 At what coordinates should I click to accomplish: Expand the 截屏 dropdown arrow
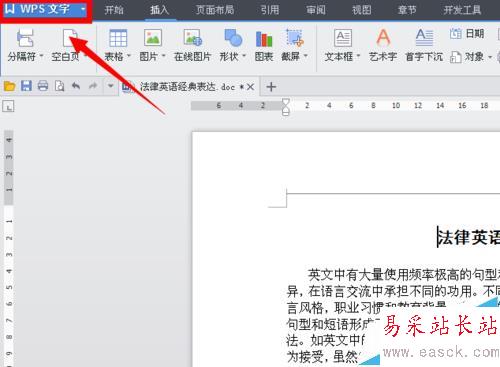coord(305,56)
